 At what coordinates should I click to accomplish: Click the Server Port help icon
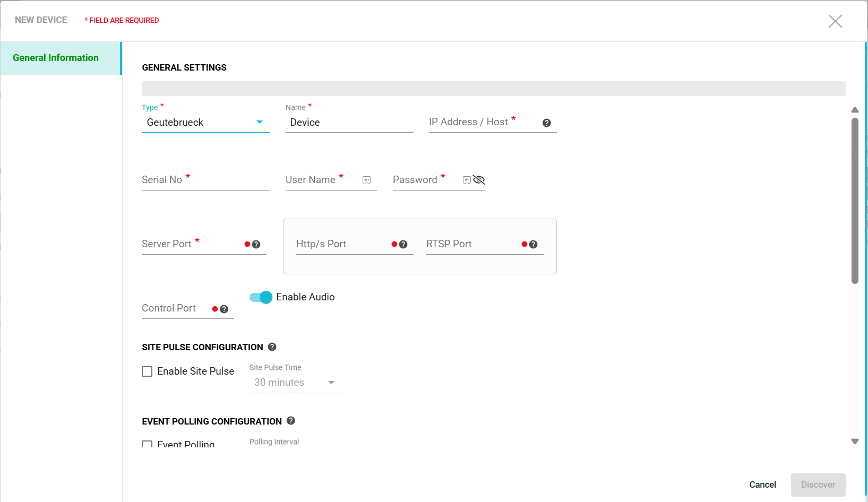click(256, 245)
